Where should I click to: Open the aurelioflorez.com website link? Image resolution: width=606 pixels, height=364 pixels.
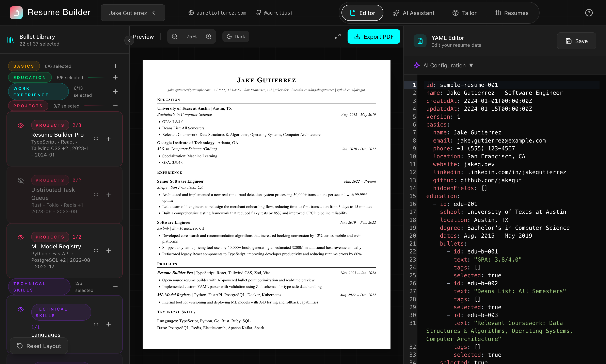217,13
